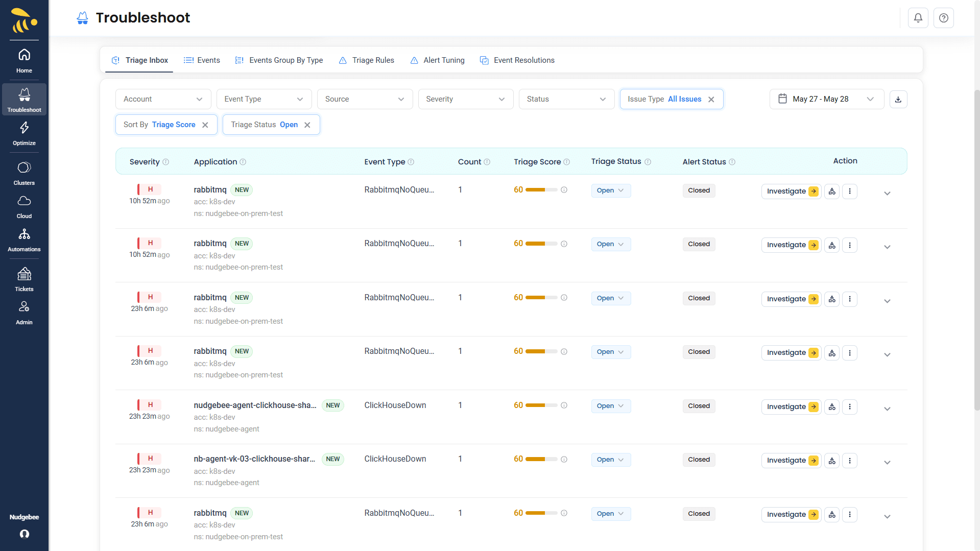Click the page vertical scrollbar
This screenshot has height=551, width=980.
[976, 250]
